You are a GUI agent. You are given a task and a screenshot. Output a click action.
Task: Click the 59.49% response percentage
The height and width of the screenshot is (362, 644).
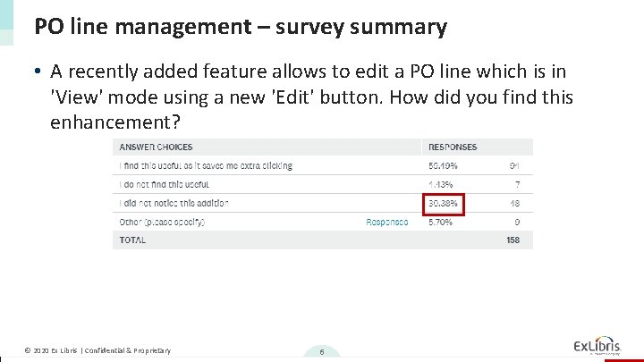pos(443,165)
